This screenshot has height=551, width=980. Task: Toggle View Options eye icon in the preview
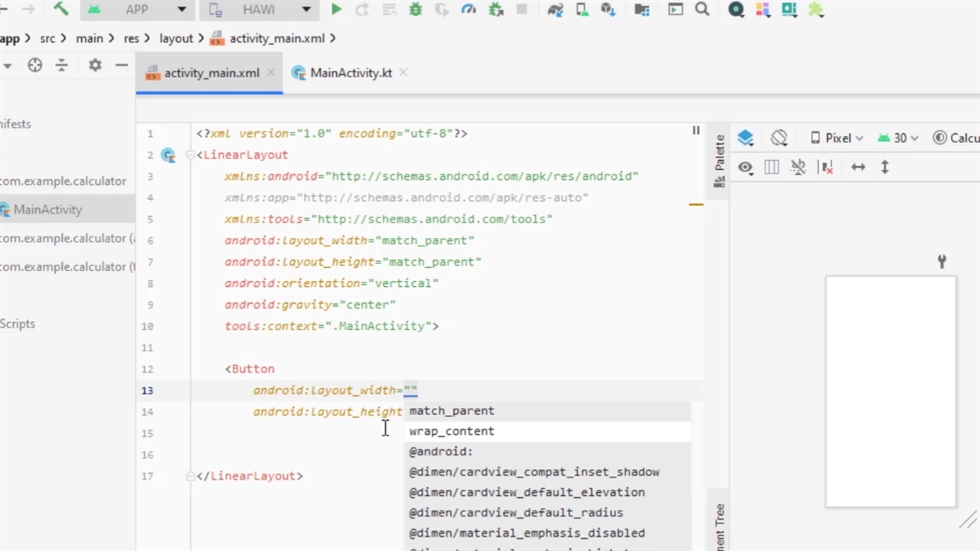(x=746, y=168)
